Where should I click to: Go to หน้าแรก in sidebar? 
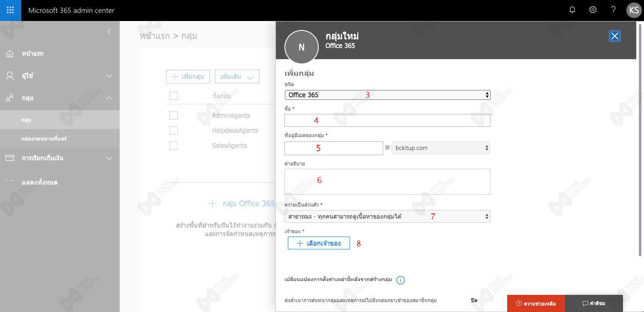tap(33, 54)
